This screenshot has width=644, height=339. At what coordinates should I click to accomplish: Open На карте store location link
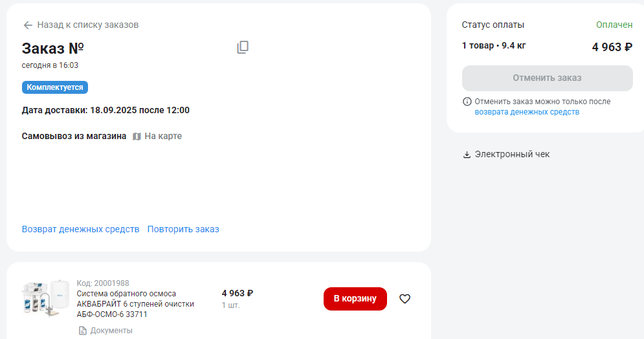[x=163, y=137]
